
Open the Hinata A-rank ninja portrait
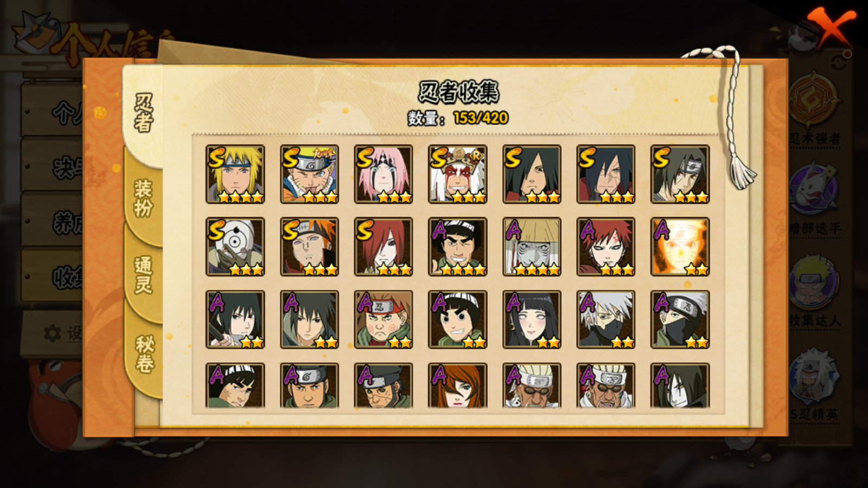tap(532, 319)
